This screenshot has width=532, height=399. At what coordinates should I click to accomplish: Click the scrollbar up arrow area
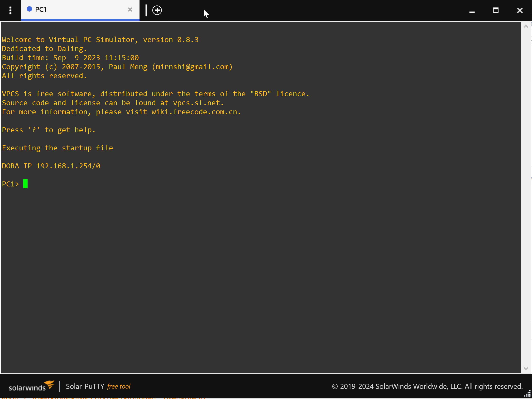(525, 26)
